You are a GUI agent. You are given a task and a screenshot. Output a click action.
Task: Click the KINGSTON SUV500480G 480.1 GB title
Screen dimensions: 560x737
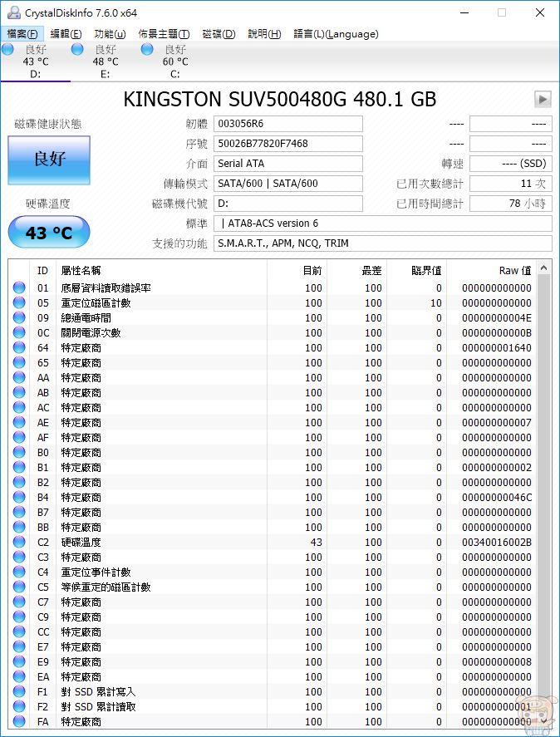point(280,100)
